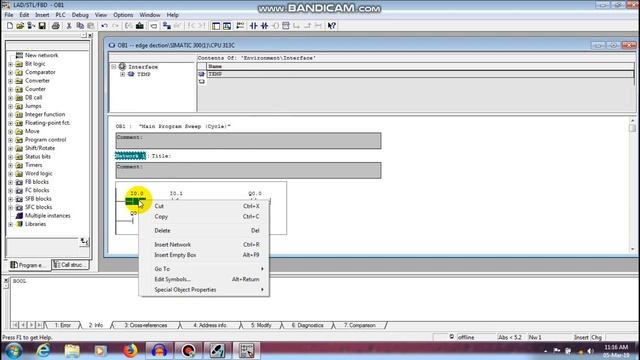This screenshot has width=640, height=360.
Task: Select the New network tree item
Action: coord(41,55)
